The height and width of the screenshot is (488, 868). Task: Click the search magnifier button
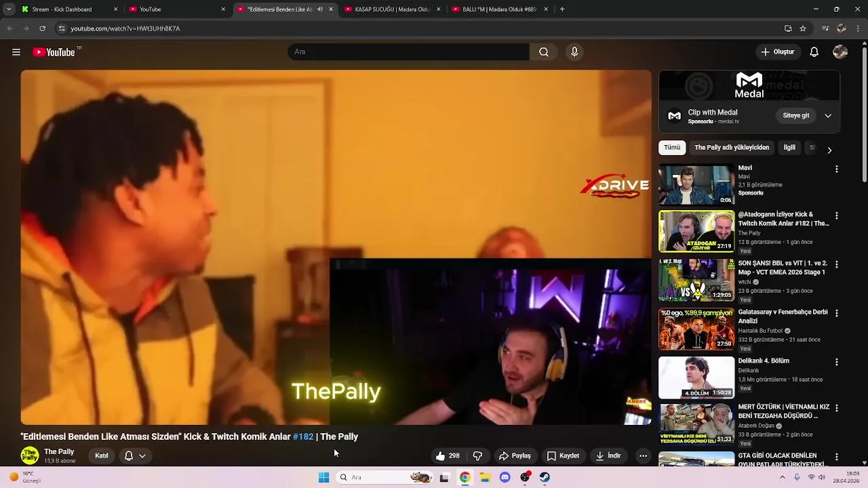(x=544, y=52)
